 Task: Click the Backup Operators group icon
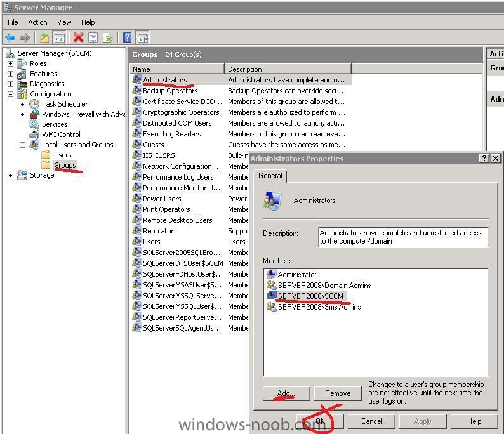[137, 91]
